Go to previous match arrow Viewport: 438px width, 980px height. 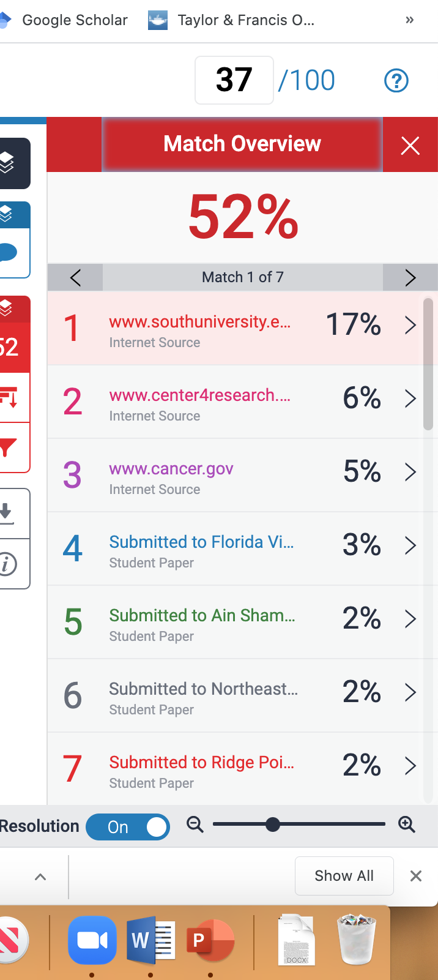pos(75,277)
